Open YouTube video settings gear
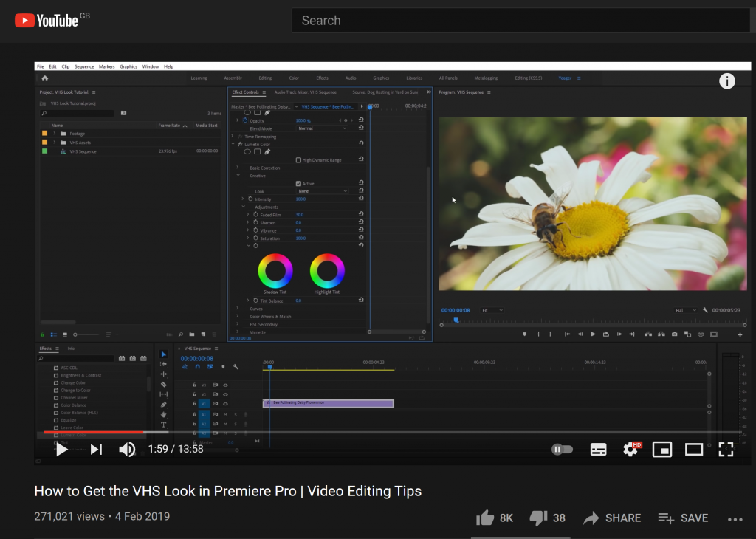 (630, 450)
